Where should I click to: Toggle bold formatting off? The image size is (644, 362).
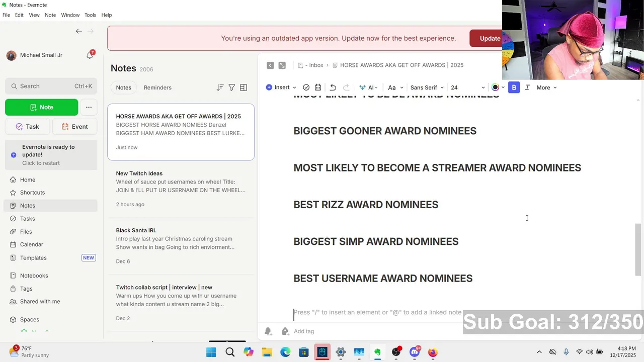(514, 87)
